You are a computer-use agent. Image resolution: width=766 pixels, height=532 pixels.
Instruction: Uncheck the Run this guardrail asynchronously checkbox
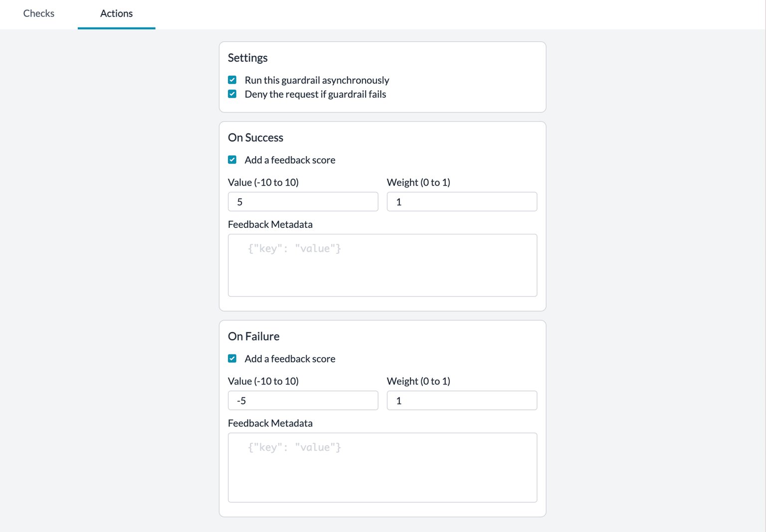[232, 80]
